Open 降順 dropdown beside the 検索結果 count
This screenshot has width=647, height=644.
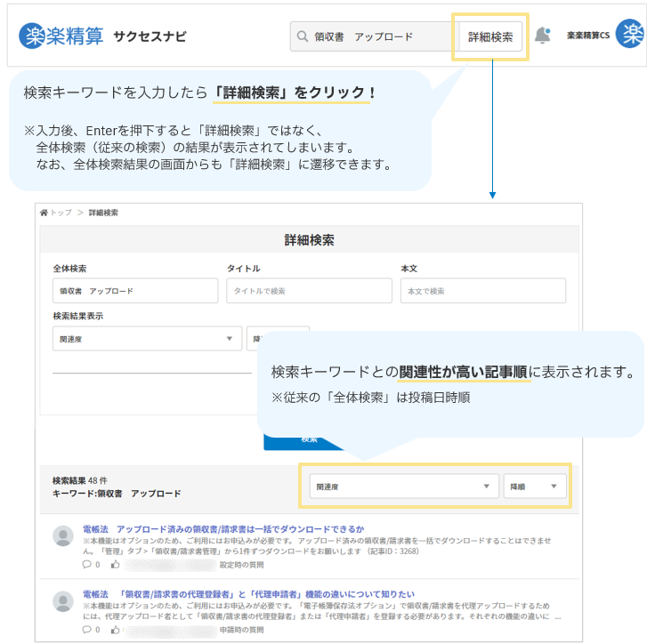click(534, 487)
